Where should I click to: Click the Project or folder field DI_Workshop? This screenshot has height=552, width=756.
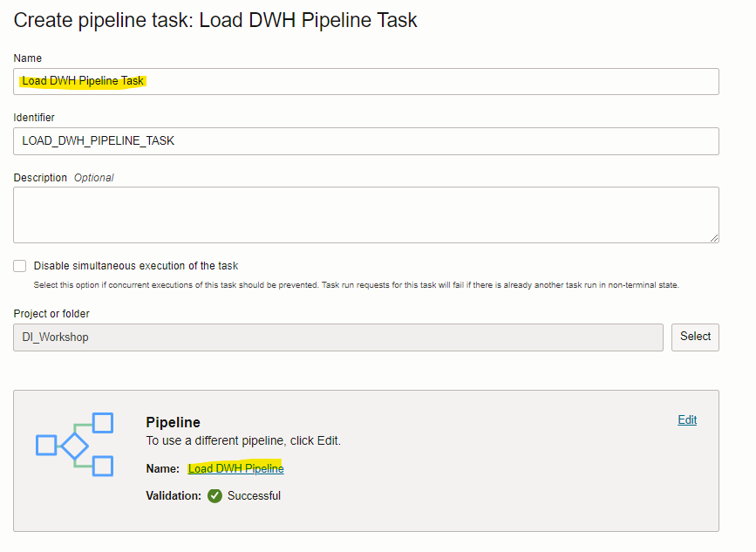(338, 337)
